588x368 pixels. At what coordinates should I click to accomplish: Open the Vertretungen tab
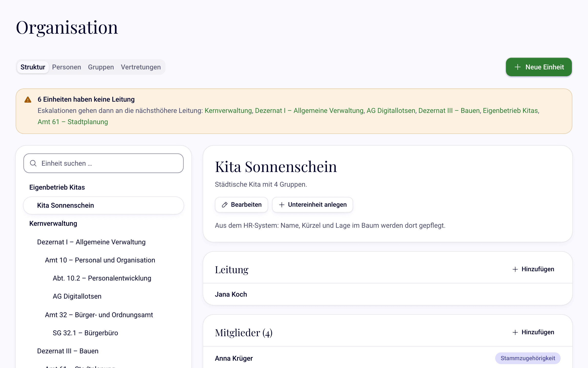(x=141, y=67)
